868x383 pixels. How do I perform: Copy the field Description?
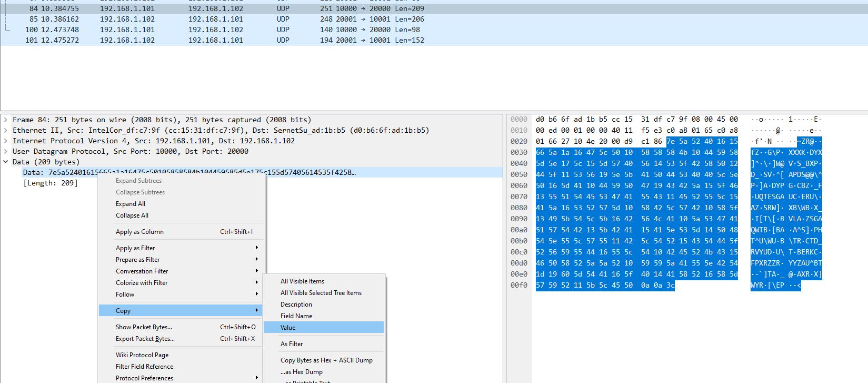tap(324, 304)
